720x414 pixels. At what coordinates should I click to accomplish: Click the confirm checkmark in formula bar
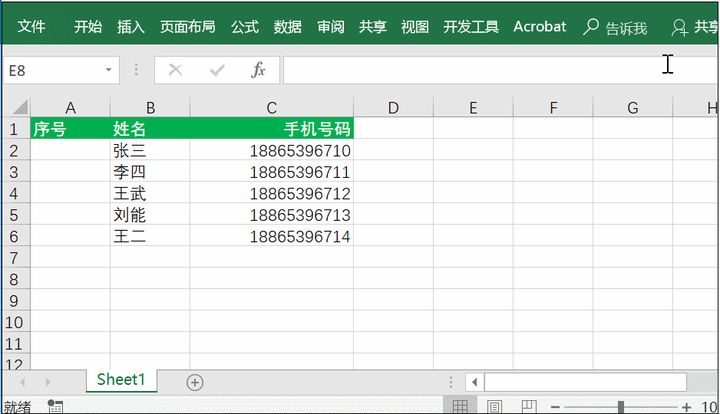coord(216,70)
